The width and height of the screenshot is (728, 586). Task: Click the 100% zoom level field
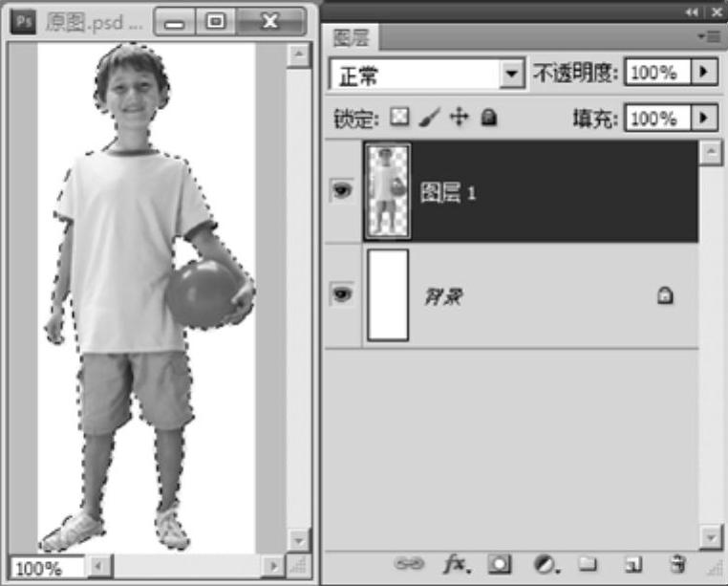46,568
